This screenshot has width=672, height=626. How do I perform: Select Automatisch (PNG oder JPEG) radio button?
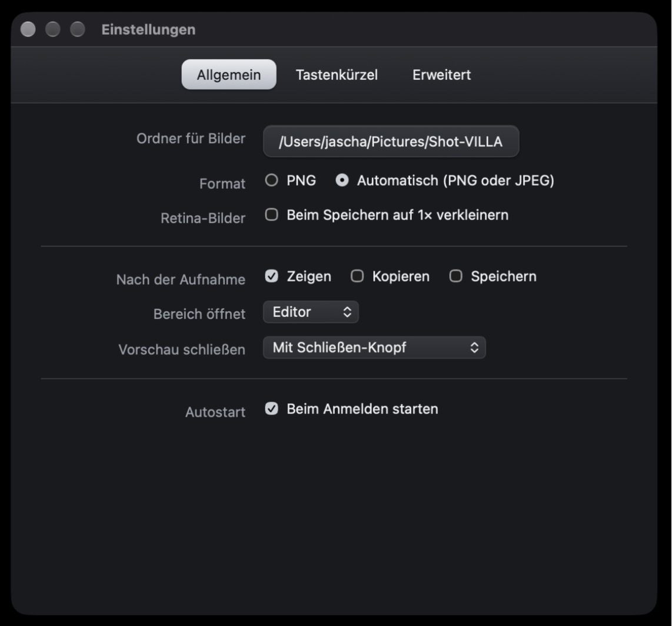point(342,181)
